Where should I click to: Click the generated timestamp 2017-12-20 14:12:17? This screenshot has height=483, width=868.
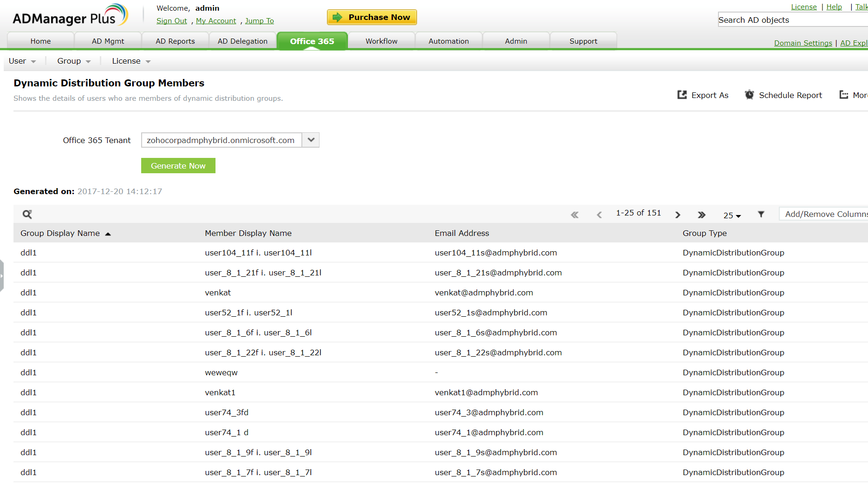pyautogui.click(x=120, y=191)
